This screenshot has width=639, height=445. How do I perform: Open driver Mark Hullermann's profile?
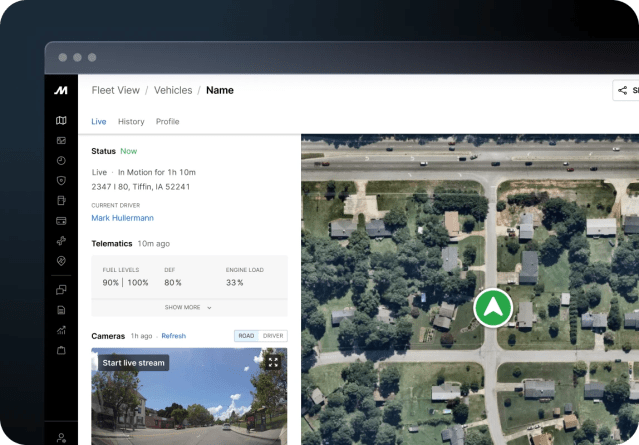122,218
